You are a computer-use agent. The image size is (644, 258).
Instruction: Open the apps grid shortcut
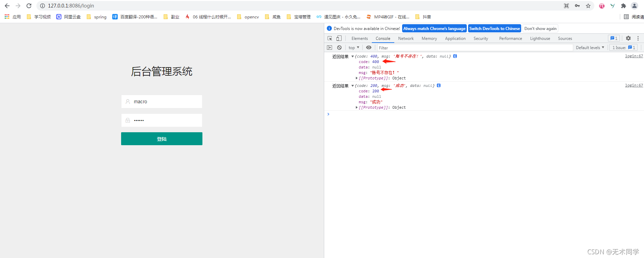point(13,17)
